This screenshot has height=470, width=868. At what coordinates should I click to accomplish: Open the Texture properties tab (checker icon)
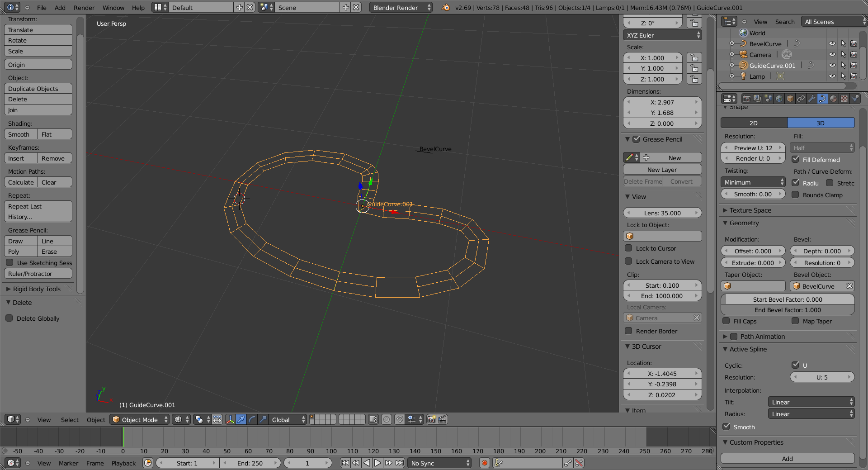click(x=844, y=99)
